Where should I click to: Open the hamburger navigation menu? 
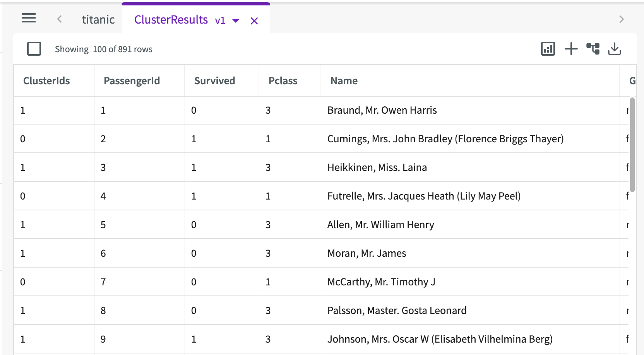(29, 18)
